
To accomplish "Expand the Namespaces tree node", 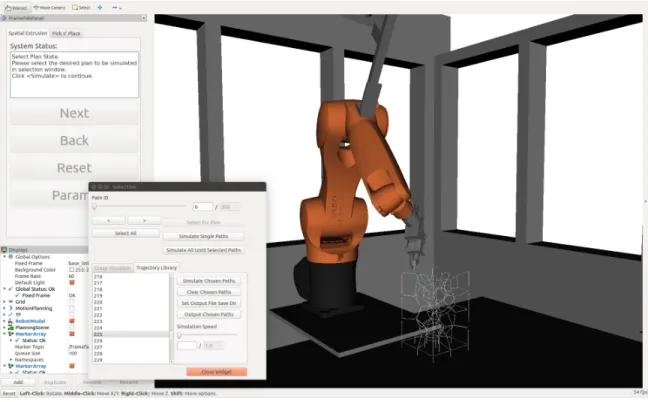I will 11,360.
